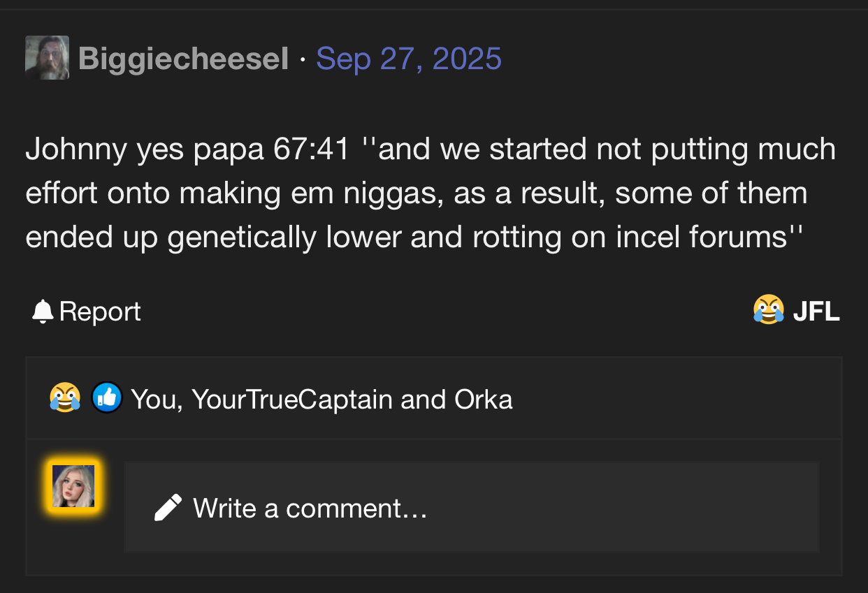The width and height of the screenshot is (868, 593).
Task: Click the pencil icon in comment box
Action: tap(168, 508)
